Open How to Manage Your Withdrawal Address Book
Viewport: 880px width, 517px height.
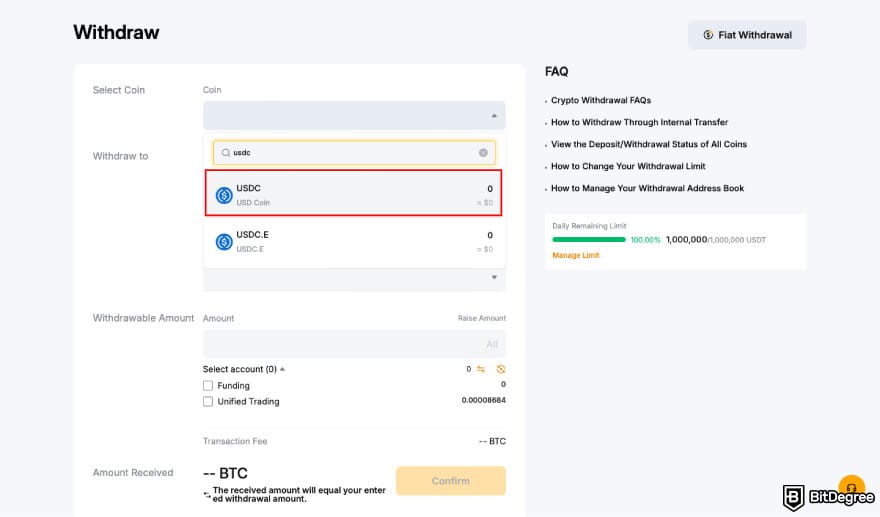[x=647, y=188]
